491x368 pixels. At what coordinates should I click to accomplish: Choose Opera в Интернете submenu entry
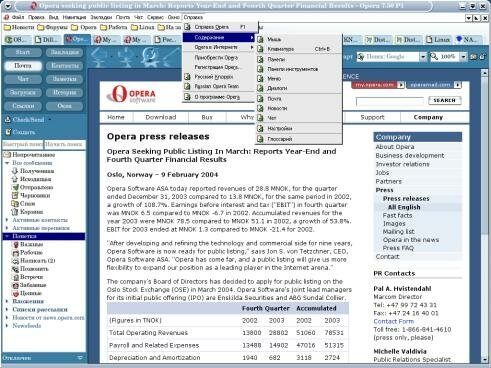pos(219,47)
